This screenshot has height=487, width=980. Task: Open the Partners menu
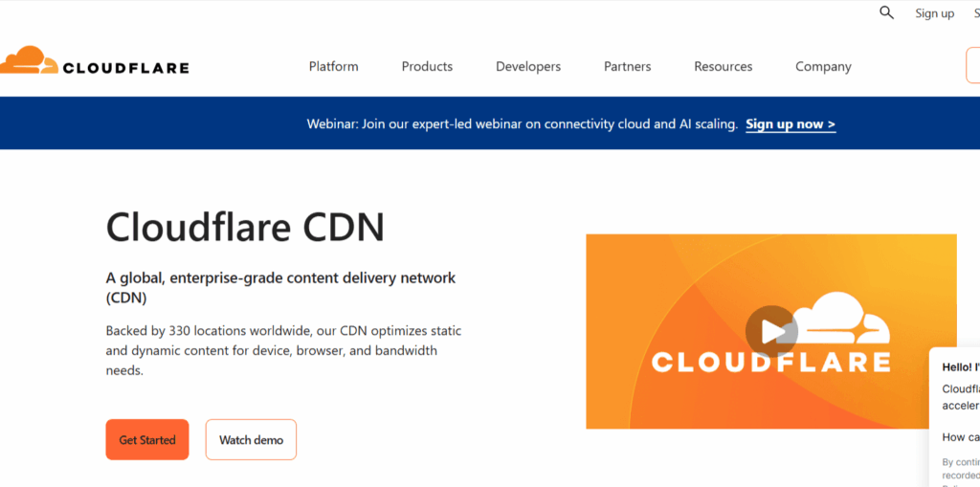pos(628,66)
